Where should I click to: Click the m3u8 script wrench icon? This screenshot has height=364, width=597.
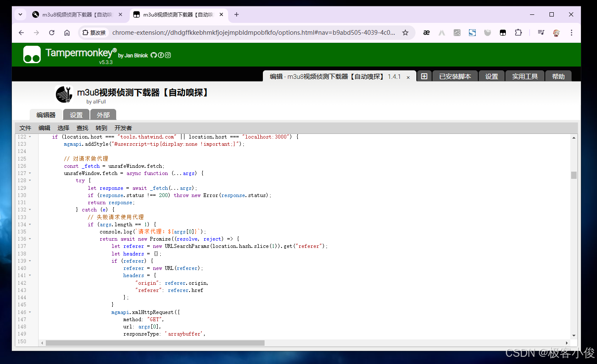click(64, 94)
